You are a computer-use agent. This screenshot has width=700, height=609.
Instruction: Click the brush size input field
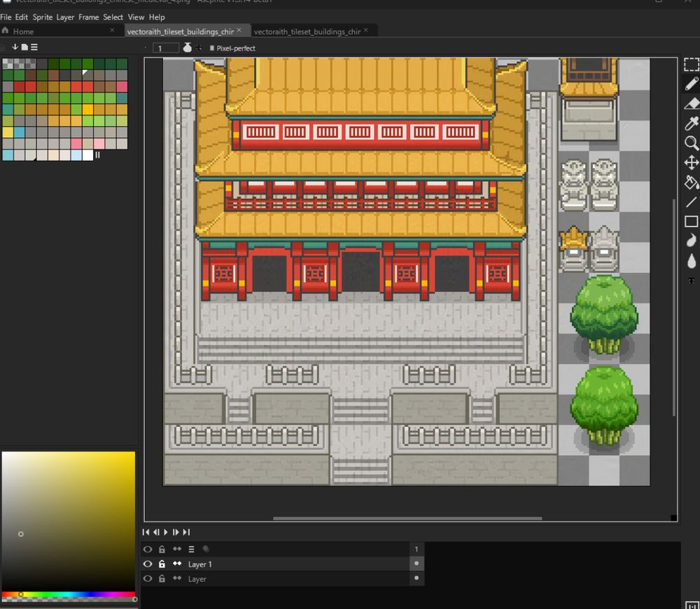(x=166, y=48)
